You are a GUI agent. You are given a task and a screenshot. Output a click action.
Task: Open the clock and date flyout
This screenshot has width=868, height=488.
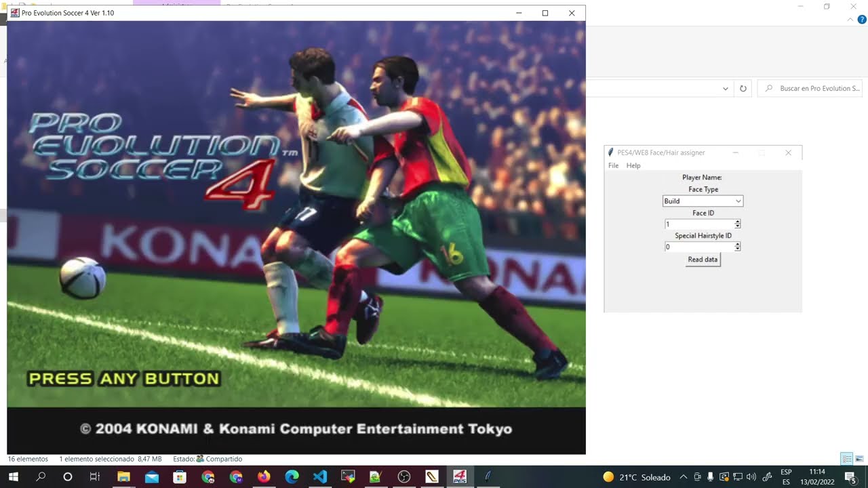tap(818, 477)
